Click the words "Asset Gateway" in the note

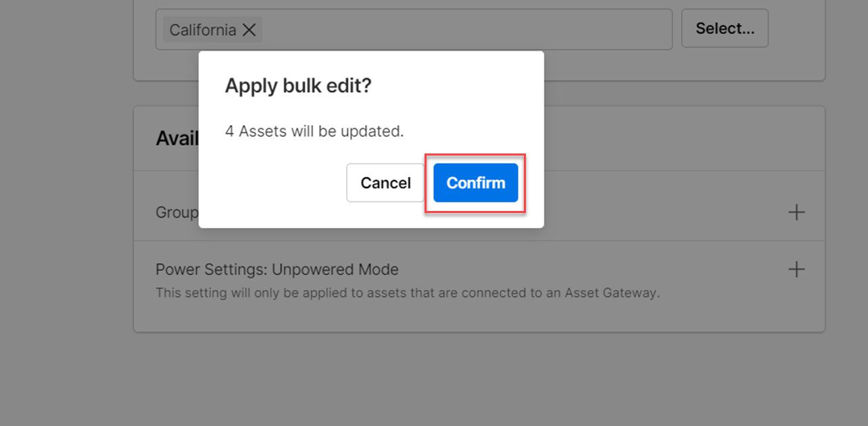point(611,293)
